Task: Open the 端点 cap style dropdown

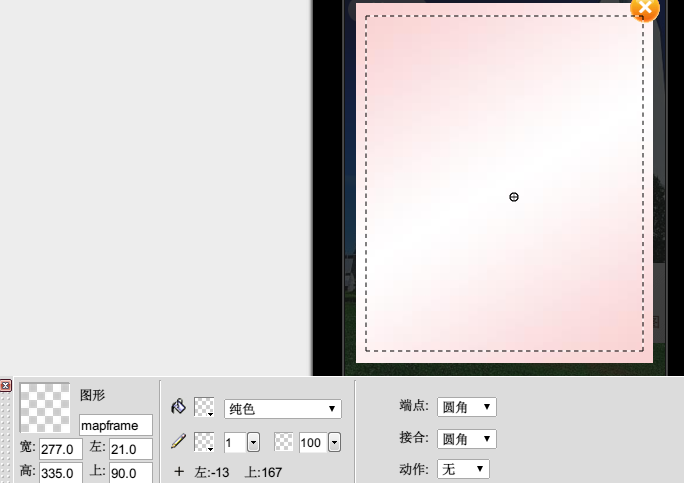Action: (x=466, y=406)
